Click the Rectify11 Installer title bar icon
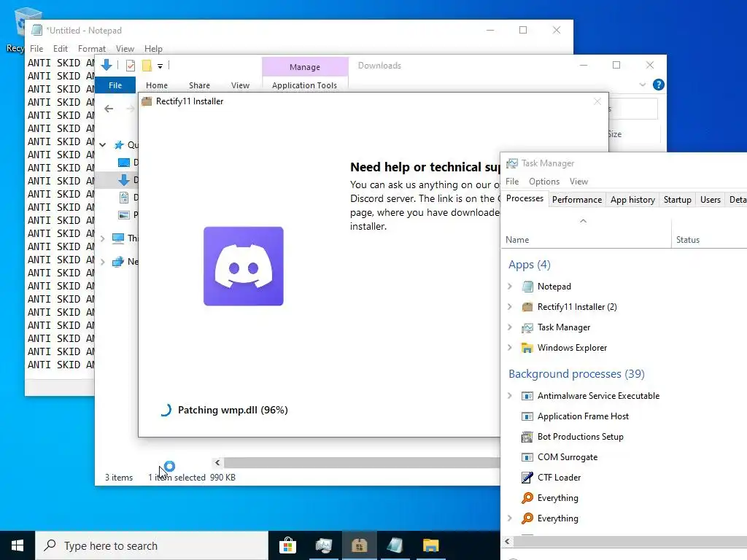Image resolution: width=747 pixels, height=560 pixels. click(147, 101)
